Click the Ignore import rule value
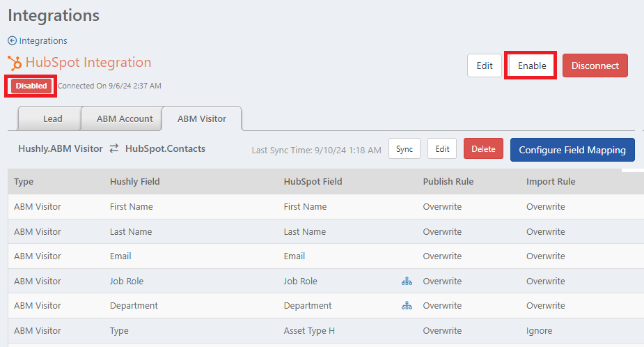Image resolution: width=644 pixels, height=347 pixels. click(x=539, y=330)
